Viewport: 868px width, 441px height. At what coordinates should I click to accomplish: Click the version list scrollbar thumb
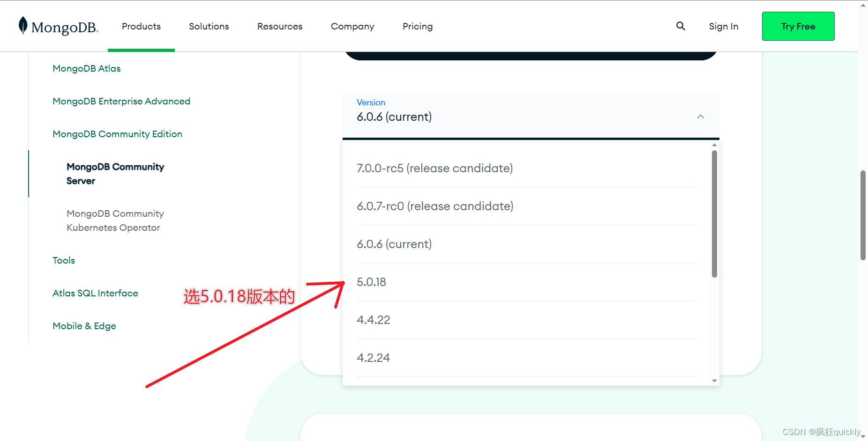[714, 214]
